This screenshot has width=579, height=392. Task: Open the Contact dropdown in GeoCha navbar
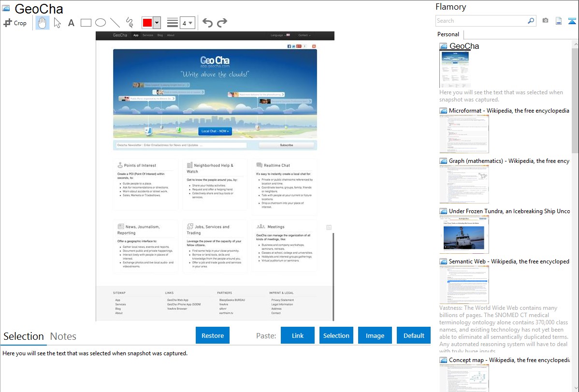(x=304, y=35)
